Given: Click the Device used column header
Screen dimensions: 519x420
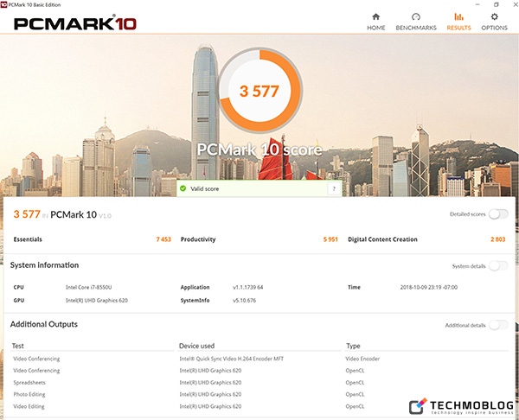Looking at the screenshot, I should click(197, 346).
